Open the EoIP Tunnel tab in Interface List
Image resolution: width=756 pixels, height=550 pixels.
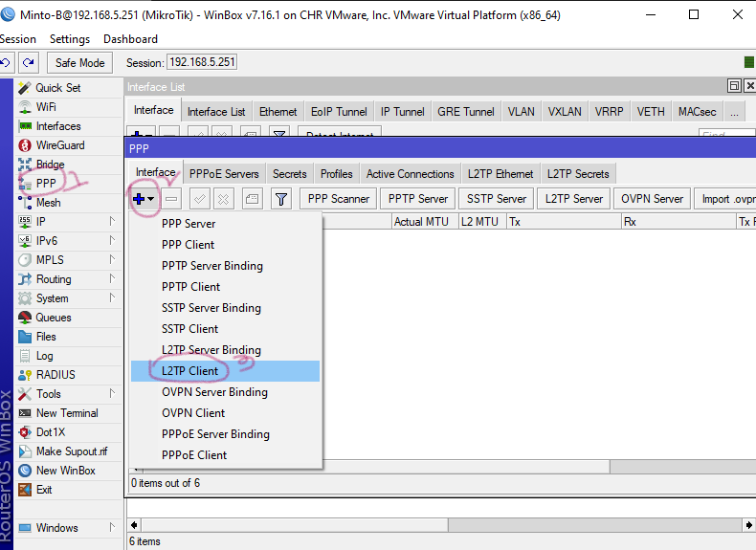(x=339, y=112)
